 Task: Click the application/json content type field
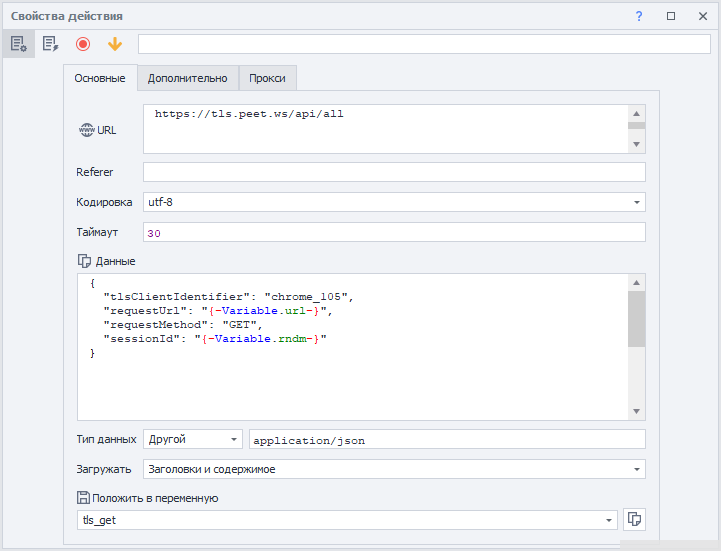click(447, 439)
